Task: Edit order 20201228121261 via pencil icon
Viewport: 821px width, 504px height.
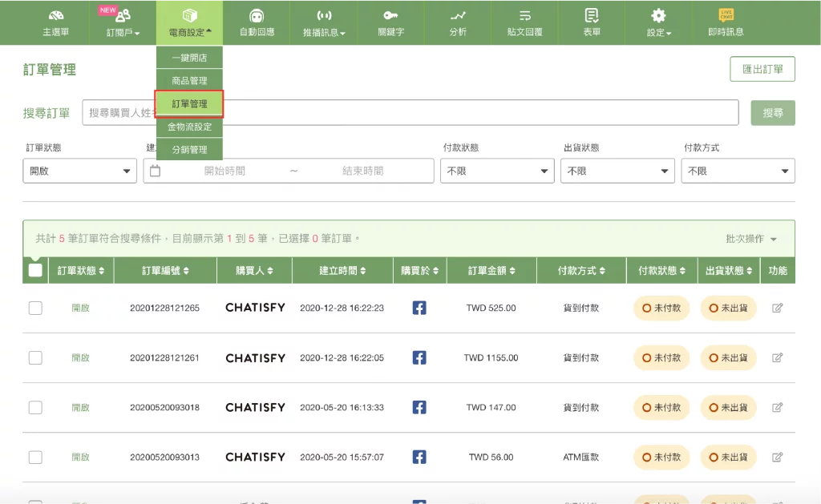Action: pyautogui.click(x=777, y=357)
